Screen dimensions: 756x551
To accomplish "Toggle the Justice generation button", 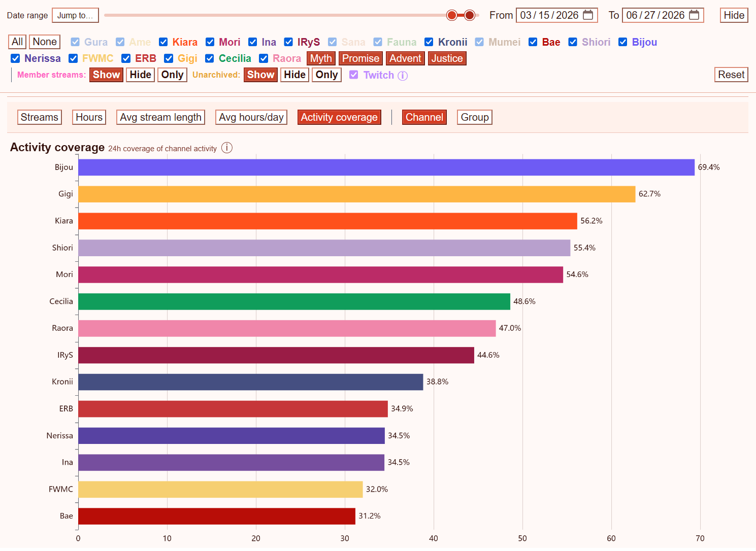I will coord(447,58).
